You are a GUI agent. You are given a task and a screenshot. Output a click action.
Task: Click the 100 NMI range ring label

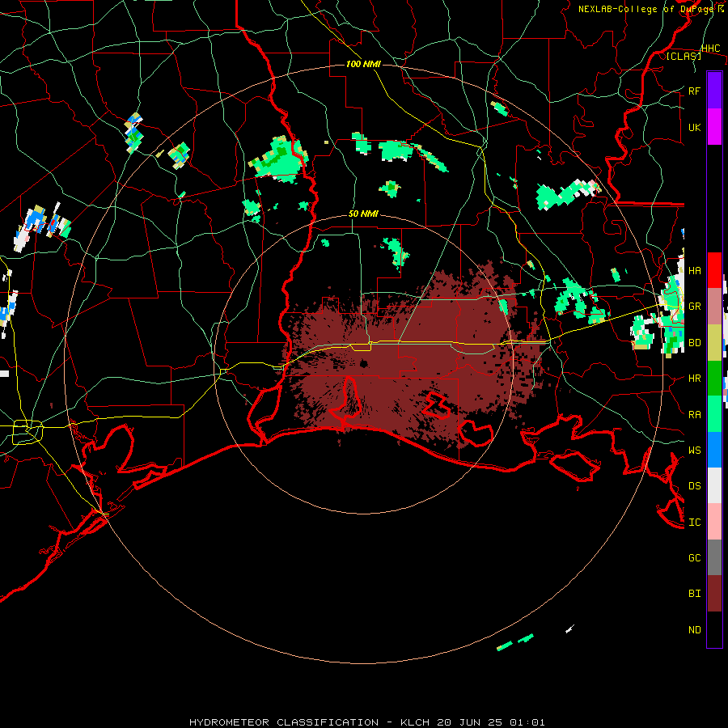(x=363, y=64)
